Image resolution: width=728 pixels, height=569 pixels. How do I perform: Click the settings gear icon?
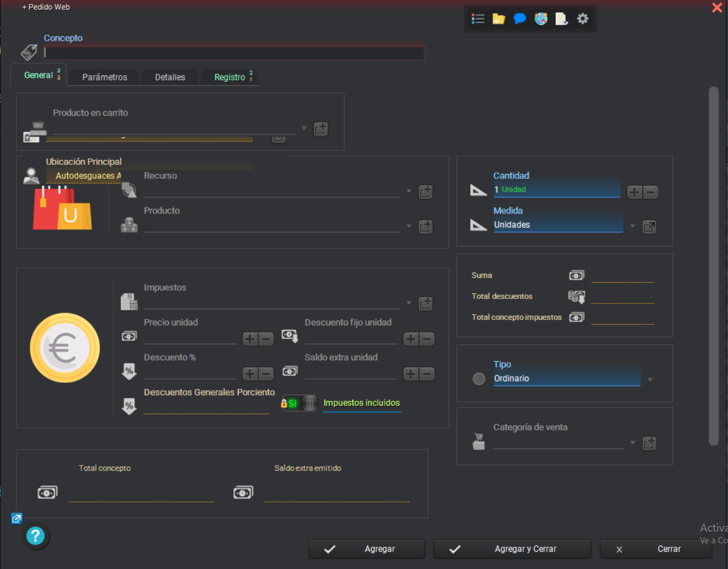(583, 19)
